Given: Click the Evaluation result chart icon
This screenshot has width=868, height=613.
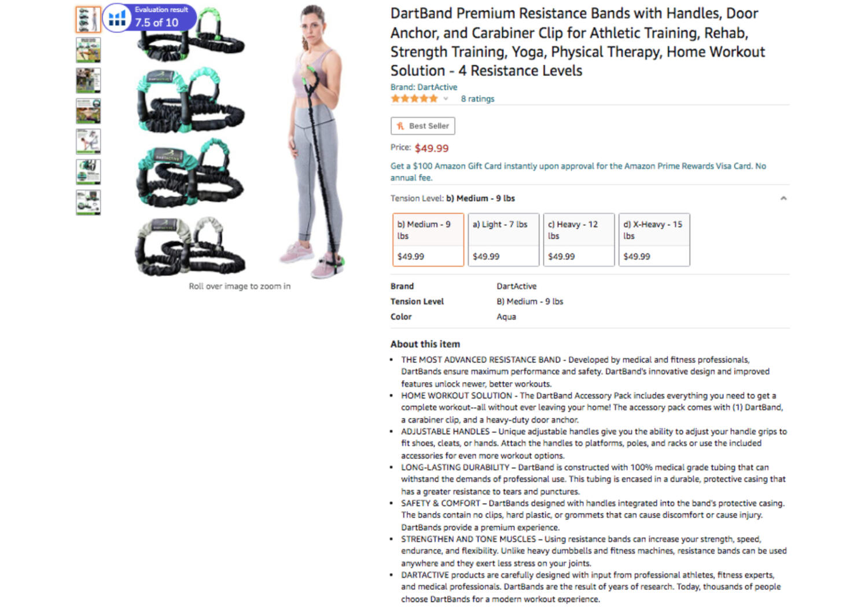Looking at the screenshot, I should coord(117,18).
